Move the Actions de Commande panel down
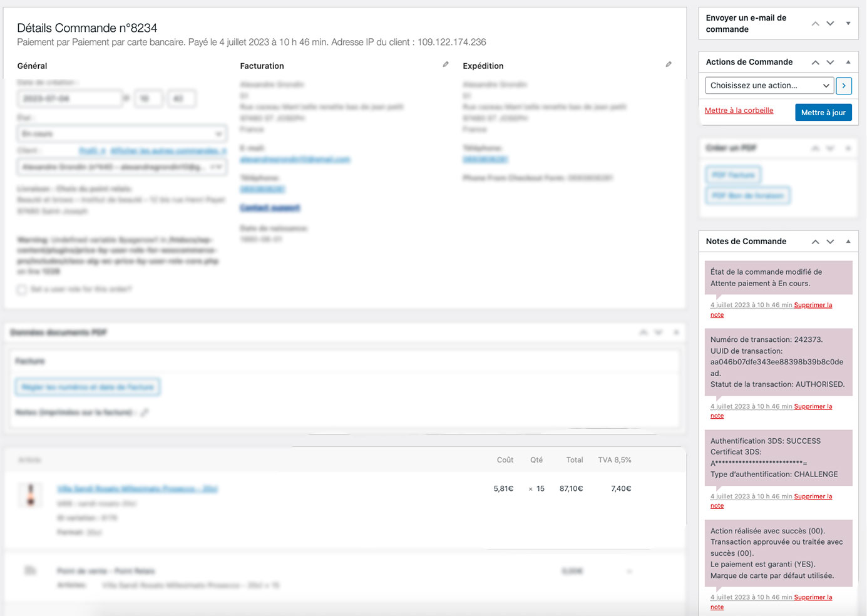Viewport: 867px width, 616px height. point(830,62)
